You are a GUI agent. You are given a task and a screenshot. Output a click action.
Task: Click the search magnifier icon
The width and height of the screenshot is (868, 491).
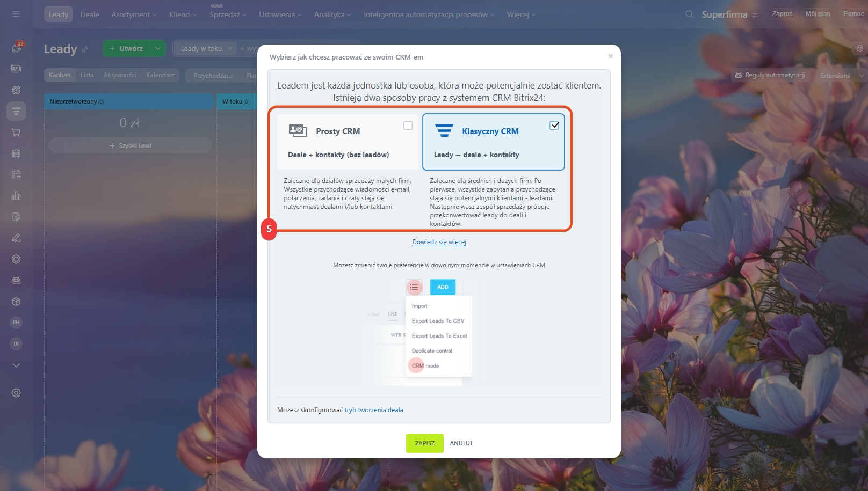[689, 14]
